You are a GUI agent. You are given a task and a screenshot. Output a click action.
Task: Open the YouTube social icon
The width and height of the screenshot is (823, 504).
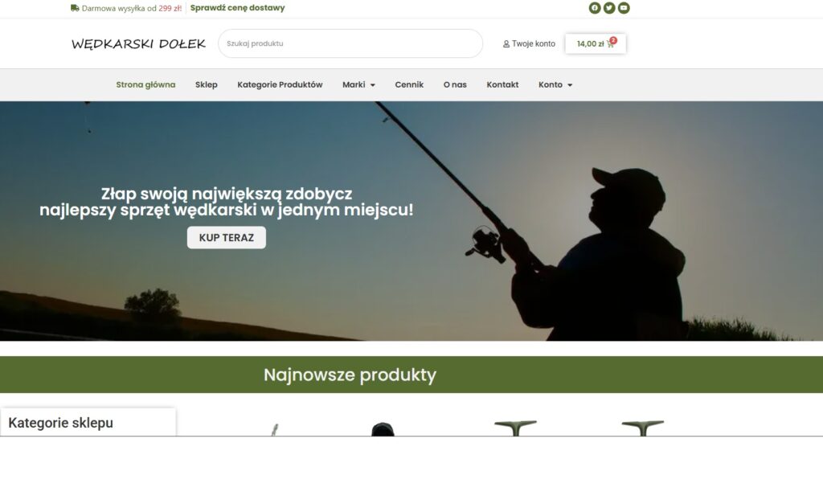coord(624,8)
